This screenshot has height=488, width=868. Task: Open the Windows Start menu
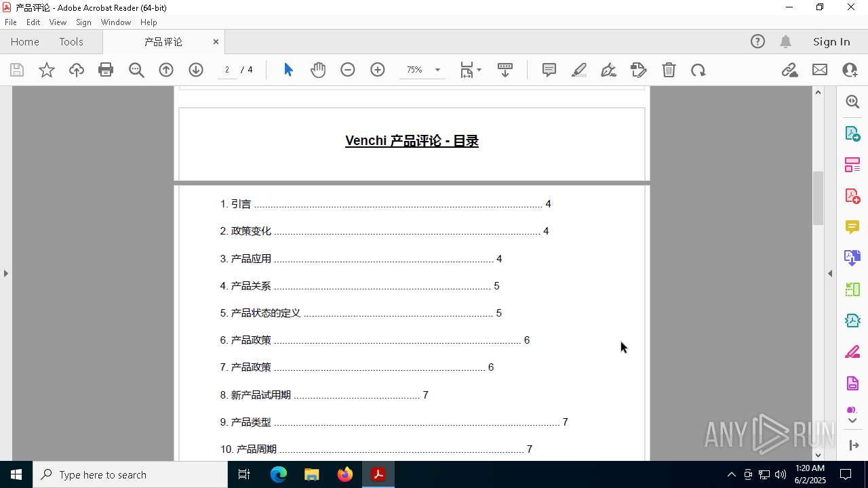click(16, 474)
